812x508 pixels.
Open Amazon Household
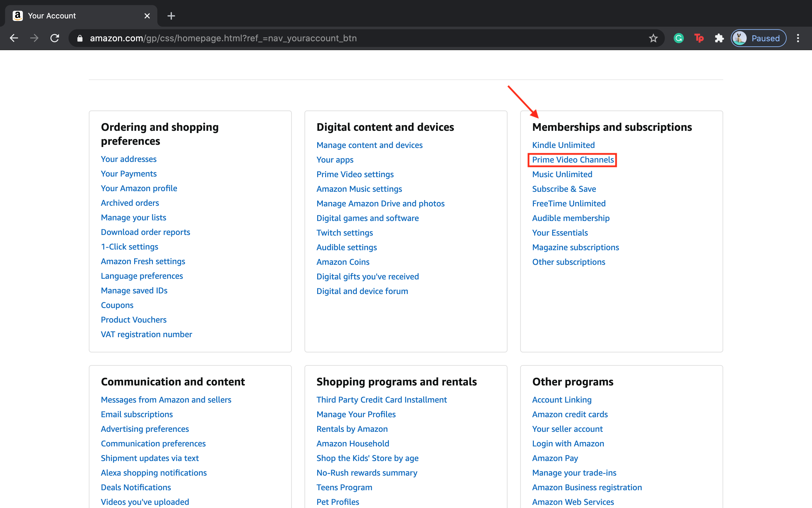(x=353, y=444)
